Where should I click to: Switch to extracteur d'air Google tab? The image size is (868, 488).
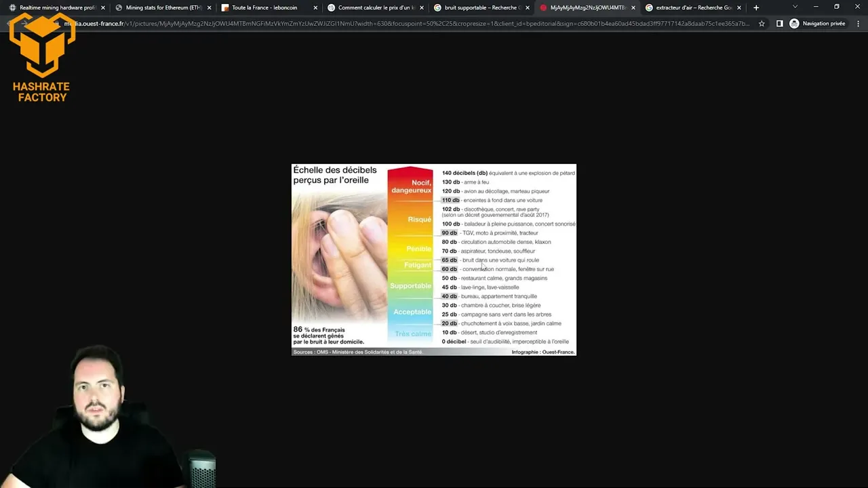(x=688, y=8)
